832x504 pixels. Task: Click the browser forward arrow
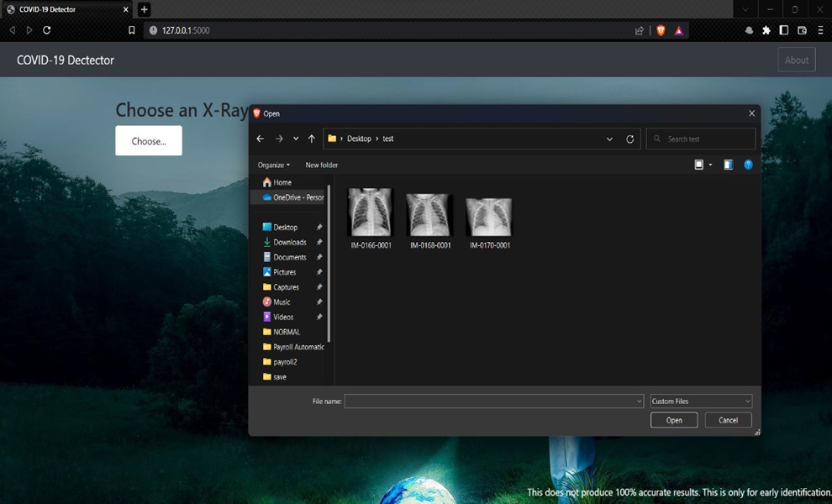click(29, 30)
